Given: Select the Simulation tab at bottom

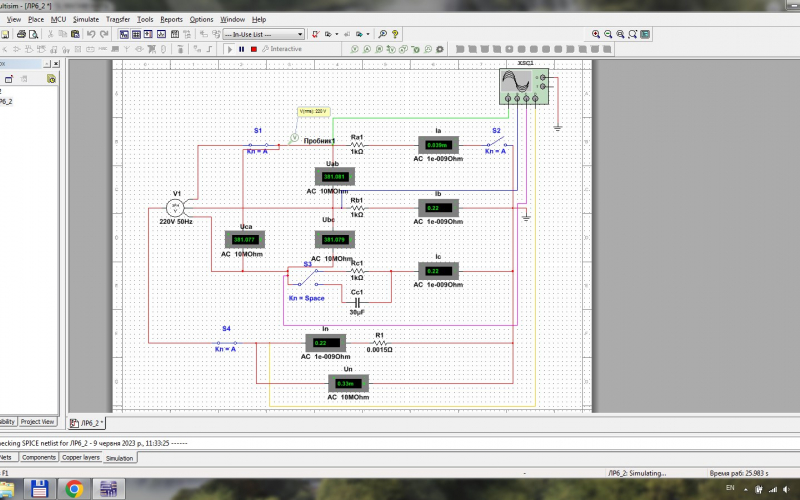Looking at the screenshot, I should click(119, 458).
